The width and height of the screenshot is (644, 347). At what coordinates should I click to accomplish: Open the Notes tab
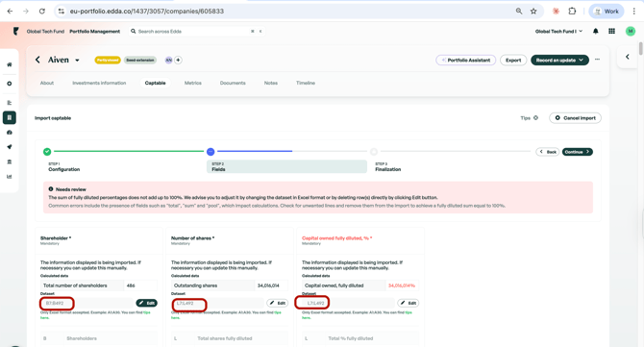pos(271,83)
